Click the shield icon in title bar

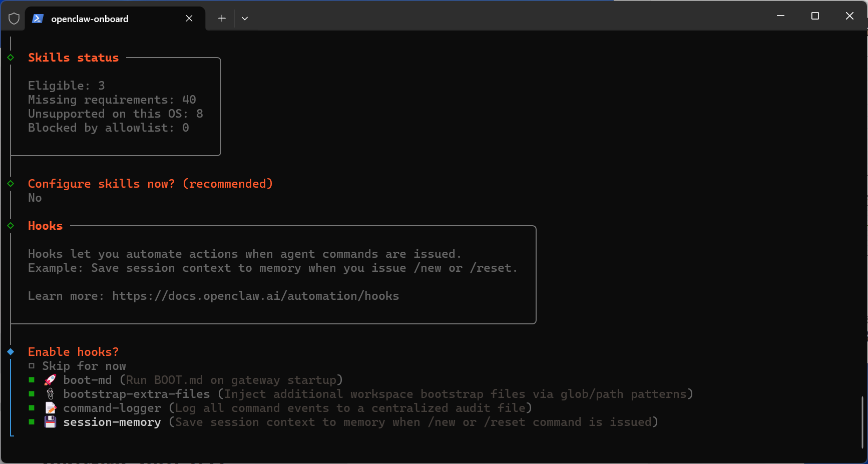[14, 19]
